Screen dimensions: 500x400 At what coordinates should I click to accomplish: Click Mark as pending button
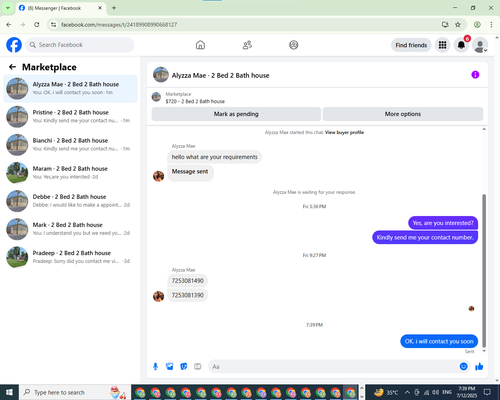[x=236, y=114]
